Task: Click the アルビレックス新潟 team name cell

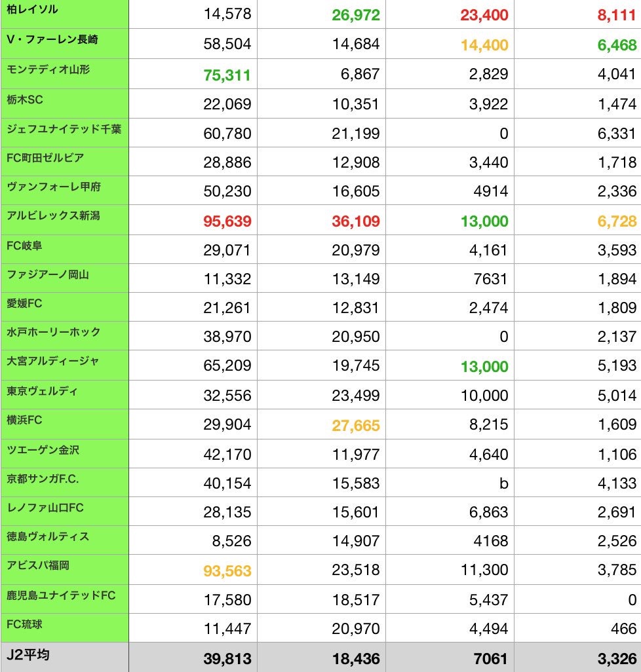Action: [64, 219]
